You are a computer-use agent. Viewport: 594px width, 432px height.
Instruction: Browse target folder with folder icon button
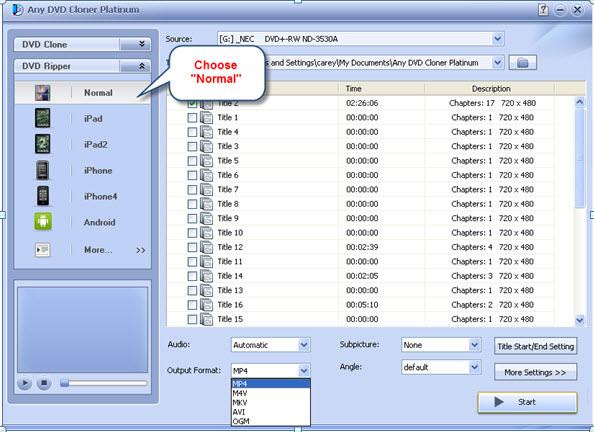[523, 63]
